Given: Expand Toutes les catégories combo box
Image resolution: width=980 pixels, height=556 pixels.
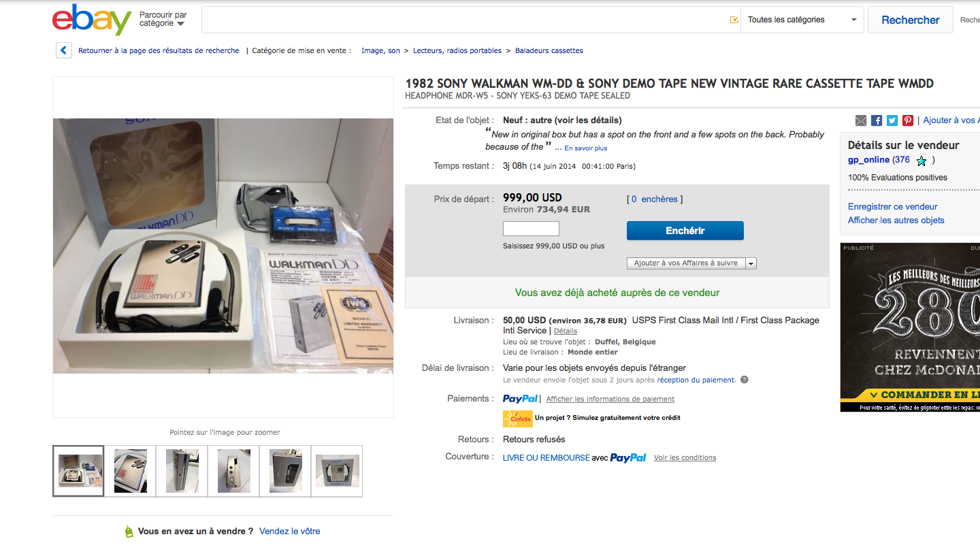Looking at the screenshot, I should click(x=802, y=20).
